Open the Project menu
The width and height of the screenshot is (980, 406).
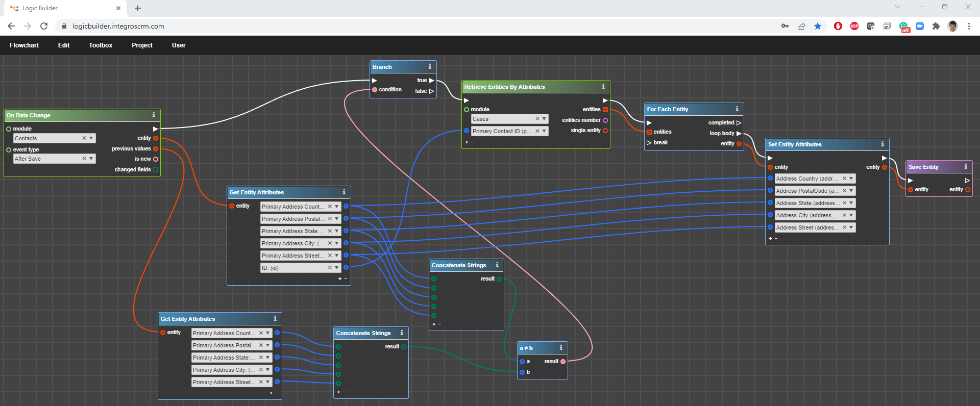(x=142, y=45)
